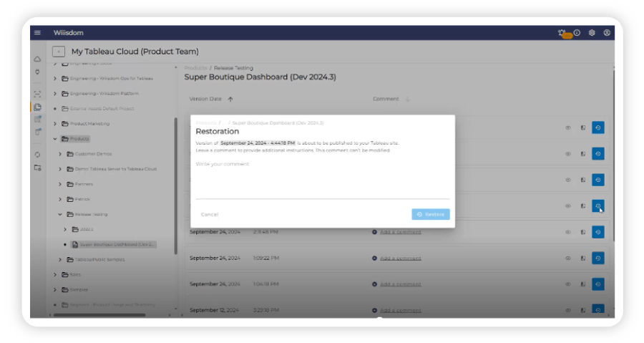This screenshot has width=644, height=343.
Task: Expand Demo: Tableau Server to Tableau Cloud
Action: click(60, 169)
